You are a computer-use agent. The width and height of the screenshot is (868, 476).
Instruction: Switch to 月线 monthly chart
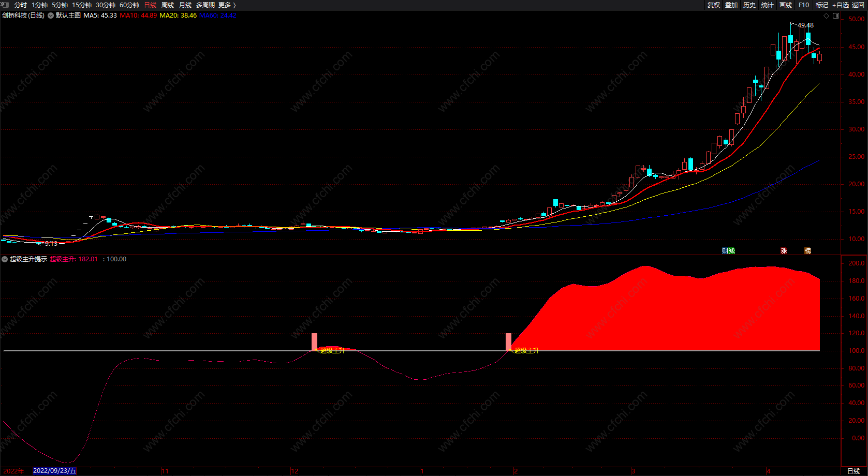pos(185,5)
